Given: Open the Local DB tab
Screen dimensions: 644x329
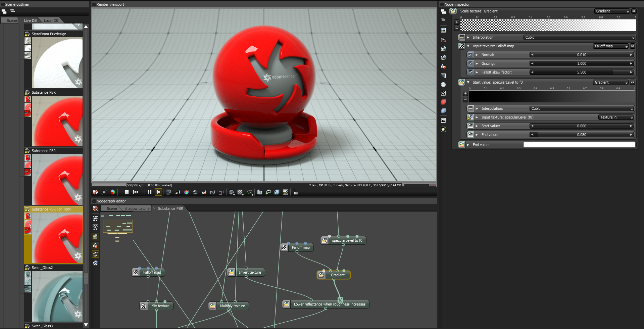Looking at the screenshot, I should [x=51, y=20].
